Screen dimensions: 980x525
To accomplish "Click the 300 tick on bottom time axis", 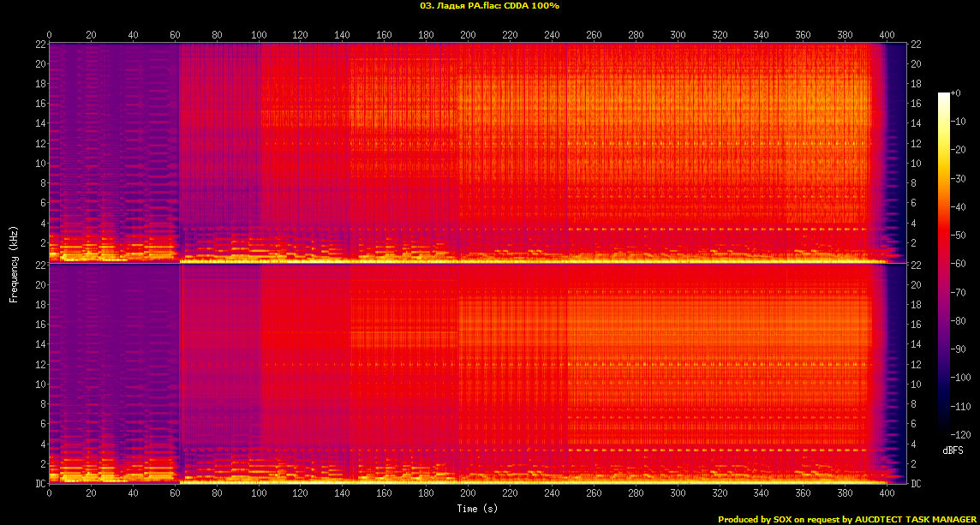I will 678,494.
